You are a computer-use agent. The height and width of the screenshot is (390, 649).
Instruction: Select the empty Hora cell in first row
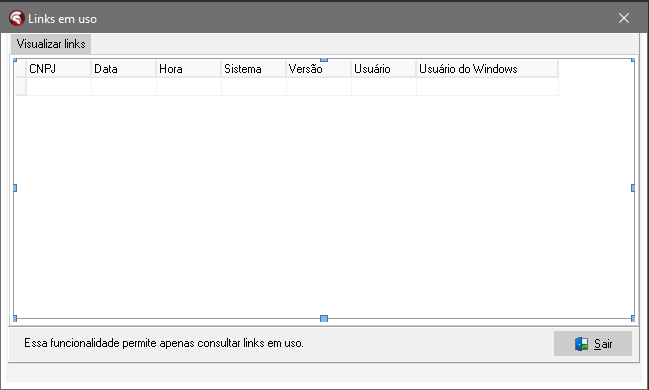click(x=189, y=87)
